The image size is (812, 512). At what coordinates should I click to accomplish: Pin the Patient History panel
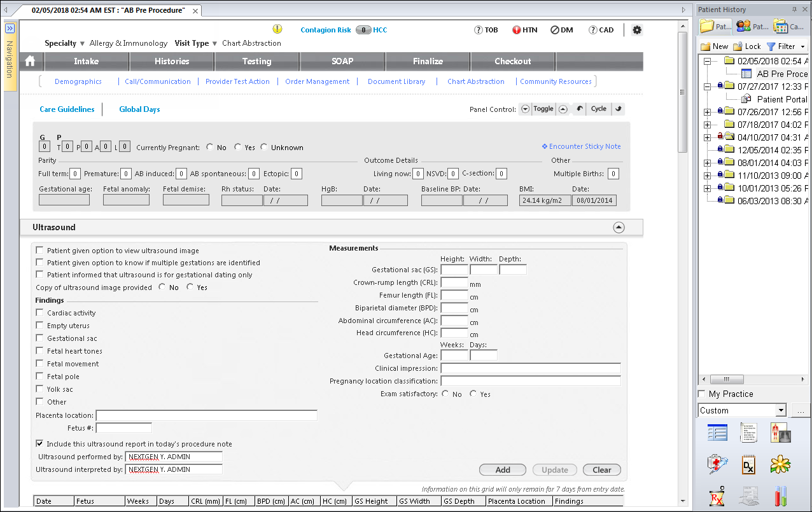click(794, 10)
